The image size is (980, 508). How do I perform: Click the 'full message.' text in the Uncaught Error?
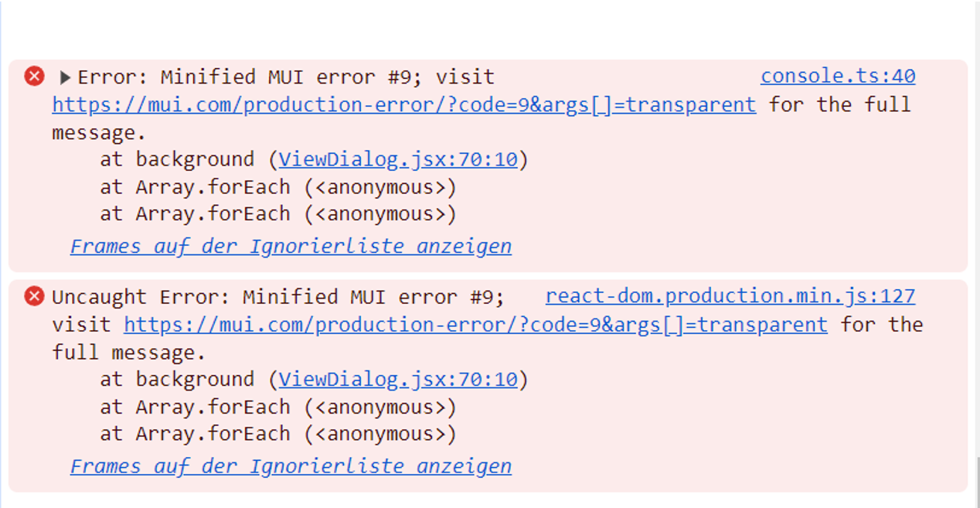129,353
